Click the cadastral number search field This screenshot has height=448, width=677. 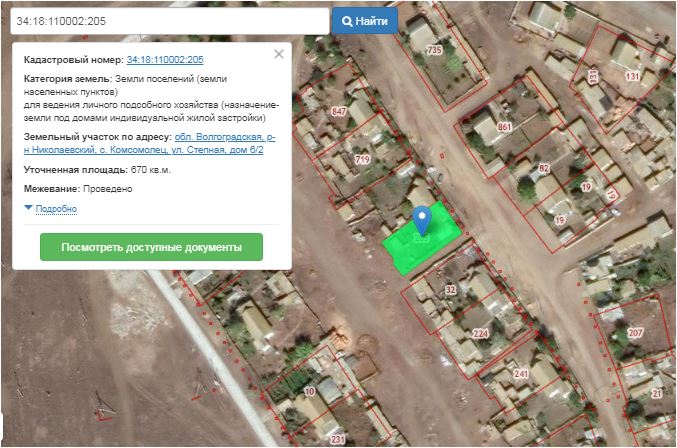click(x=168, y=21)
